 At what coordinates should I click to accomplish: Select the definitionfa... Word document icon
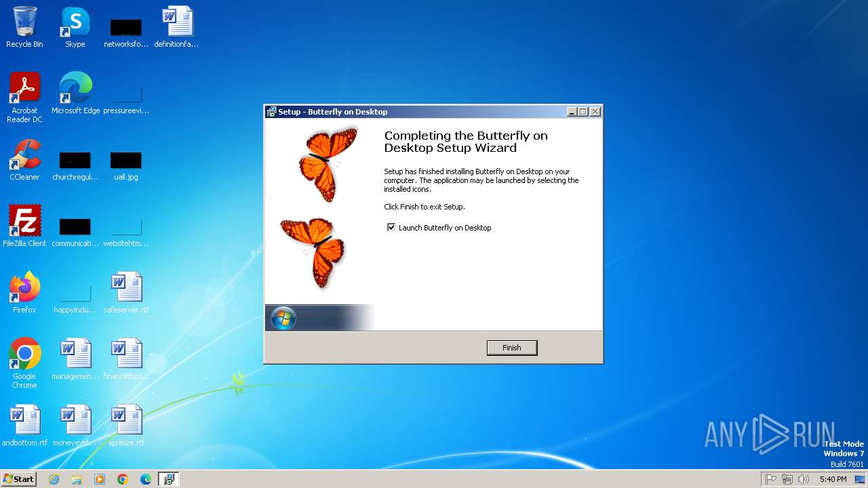[177, 27]
